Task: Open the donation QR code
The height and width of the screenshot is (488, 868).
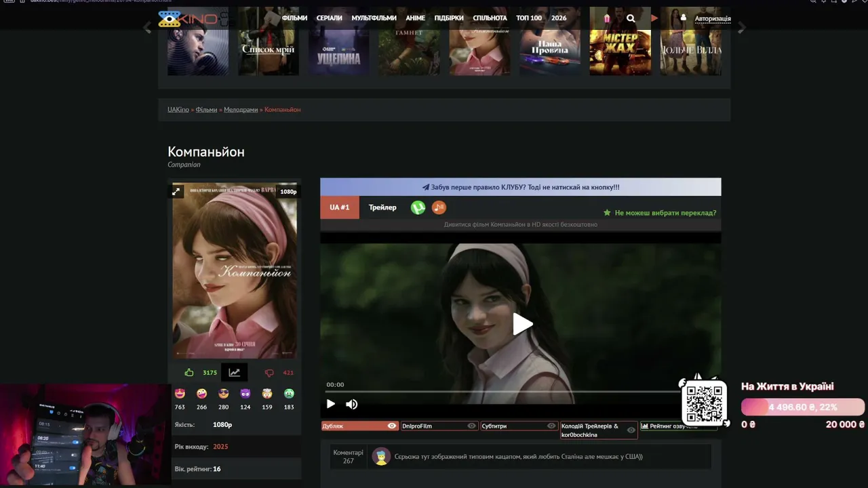Action: pyautogui.click(x=705, y=403)
